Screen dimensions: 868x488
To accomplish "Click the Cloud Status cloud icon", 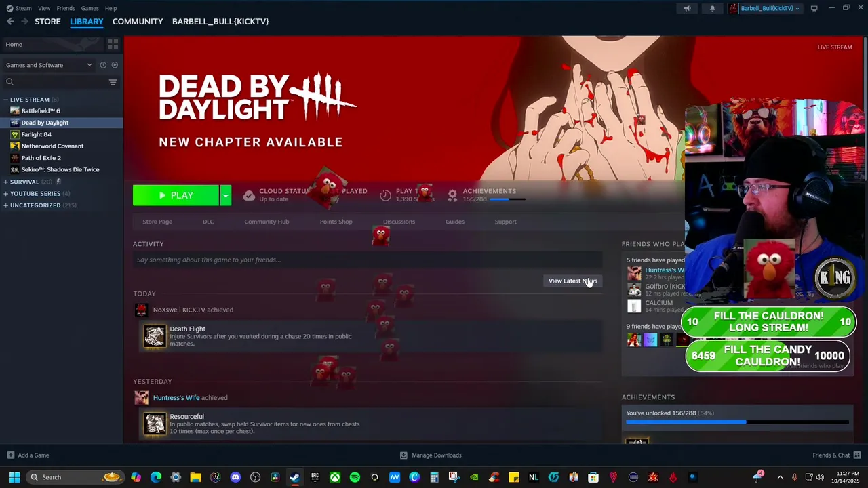I will [x=249, y=195].
